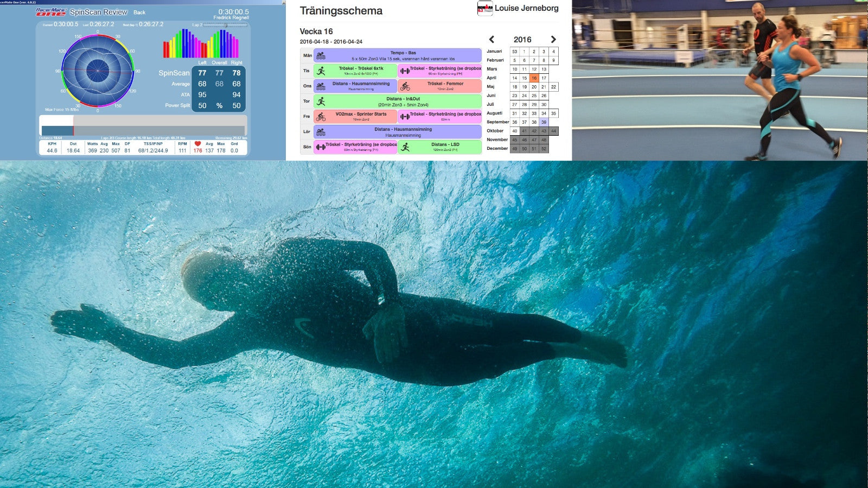Image resolution: width=868 pixels, height=488 pixels.
Task: Select highlighted week 16 in the calendar
Action: [534, 78]
